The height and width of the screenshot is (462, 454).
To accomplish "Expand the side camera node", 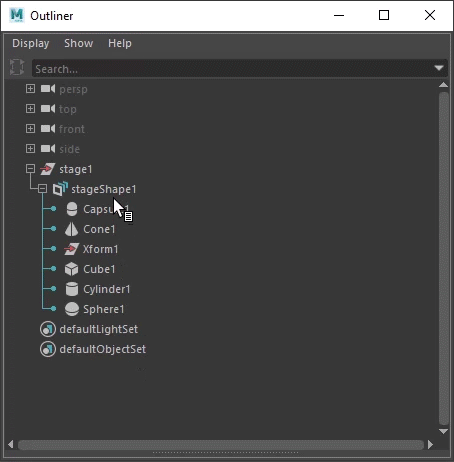I will coord(30,149).
